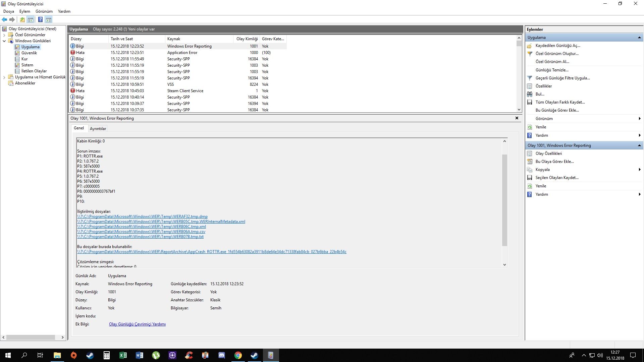The height and width of the screenshot is (362, 644).
Task: Click Tüm Olayları Farklı Kaydet save icon
Action: [x=530, y=102]
